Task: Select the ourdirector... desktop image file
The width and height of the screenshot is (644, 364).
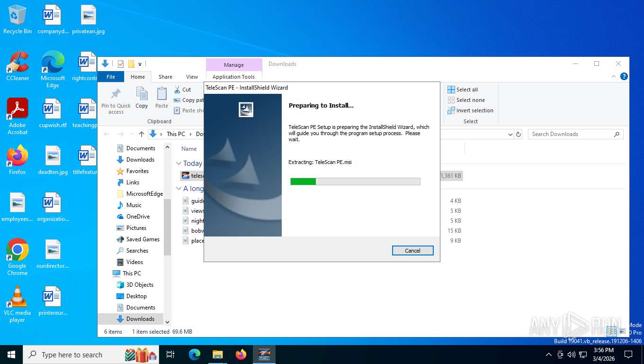Action: coord(53,254)
